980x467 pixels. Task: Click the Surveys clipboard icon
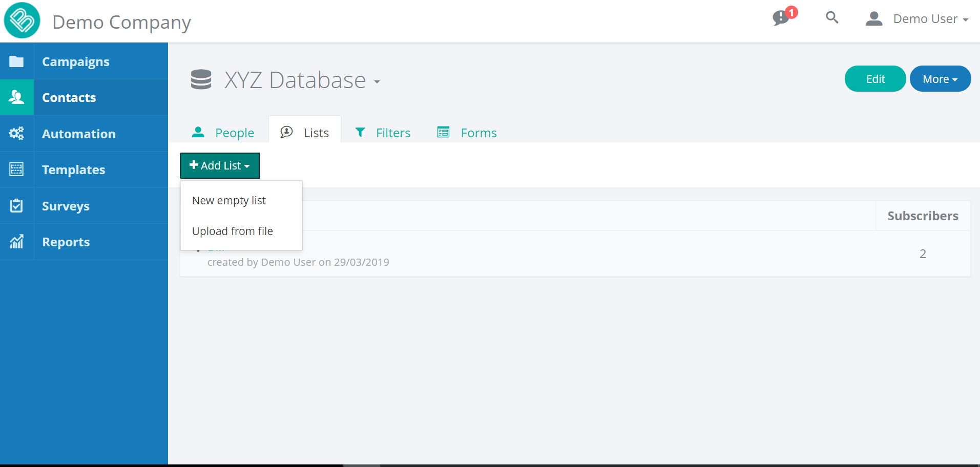[16, 206]
